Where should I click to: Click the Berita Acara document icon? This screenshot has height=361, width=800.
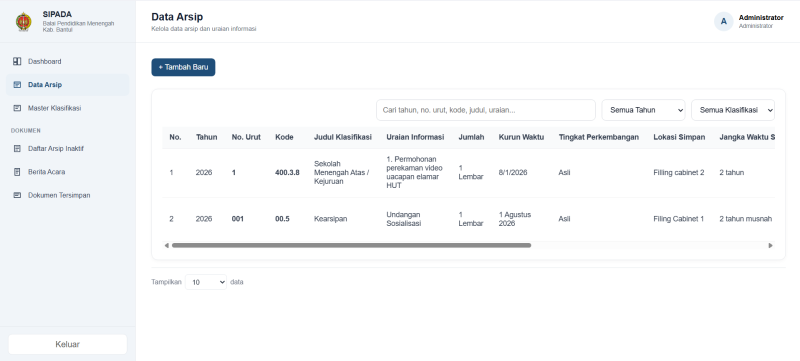pos(17,172)
